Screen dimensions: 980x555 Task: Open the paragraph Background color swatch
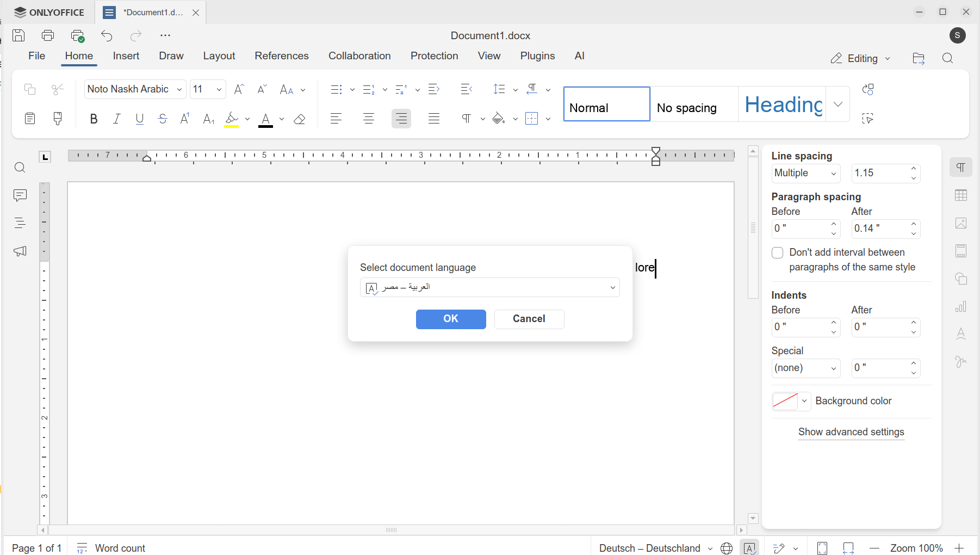pyautogui.click(x=785, y=402)
